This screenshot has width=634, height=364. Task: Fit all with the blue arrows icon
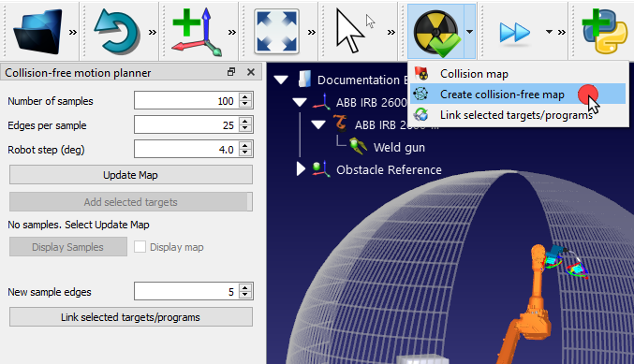point(276,32)
